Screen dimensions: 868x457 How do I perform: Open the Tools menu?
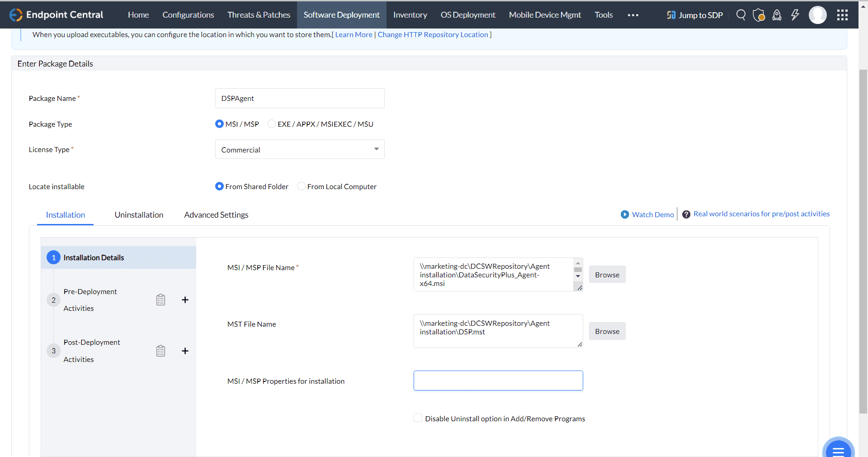(x=604, y=15)
